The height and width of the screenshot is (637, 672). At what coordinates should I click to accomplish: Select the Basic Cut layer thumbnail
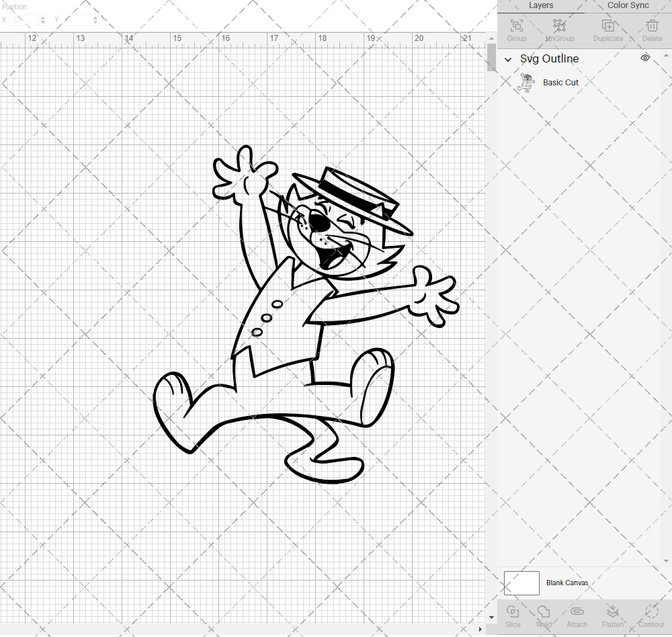click(526, 83)
